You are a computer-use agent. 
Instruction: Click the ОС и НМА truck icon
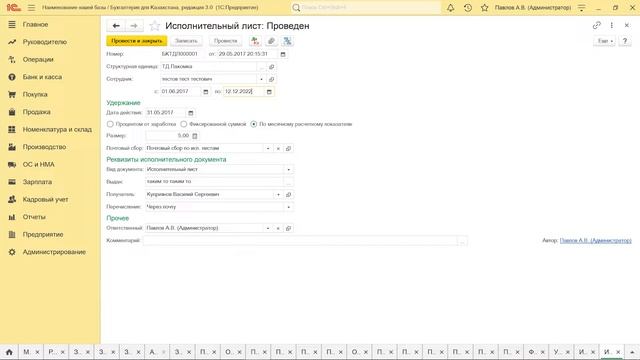tap(12, 164)
